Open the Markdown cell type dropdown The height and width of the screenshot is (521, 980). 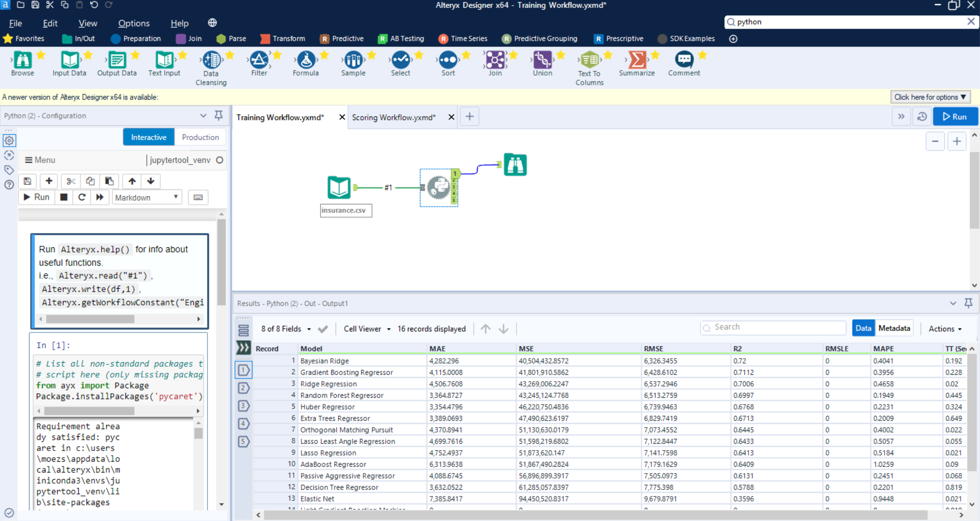pyautogui.click(x=147, y=198)
